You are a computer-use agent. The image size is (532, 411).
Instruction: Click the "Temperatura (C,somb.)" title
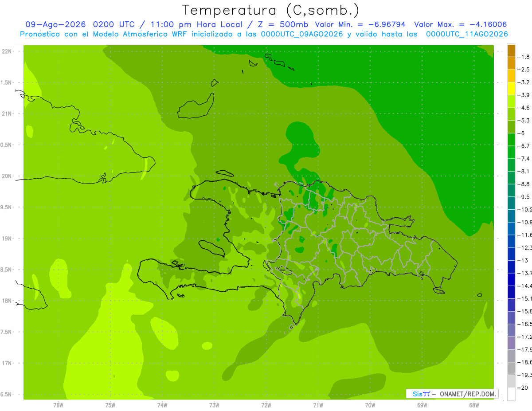click(x=270, y=10)
